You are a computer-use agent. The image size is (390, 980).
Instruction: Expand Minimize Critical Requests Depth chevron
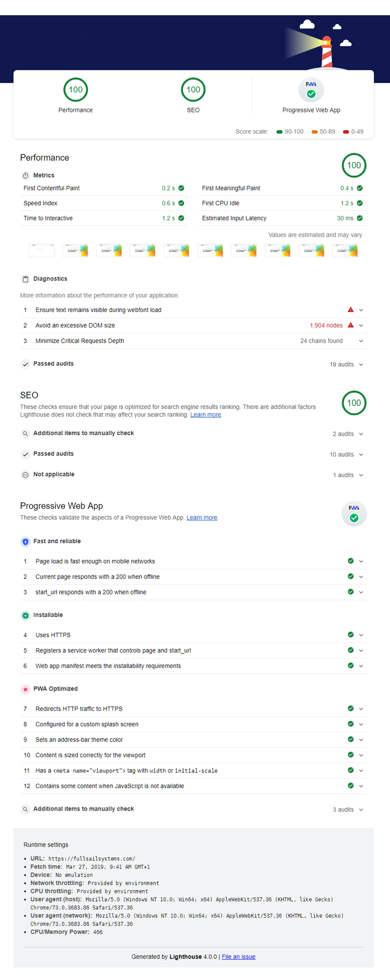coord(361,341)
